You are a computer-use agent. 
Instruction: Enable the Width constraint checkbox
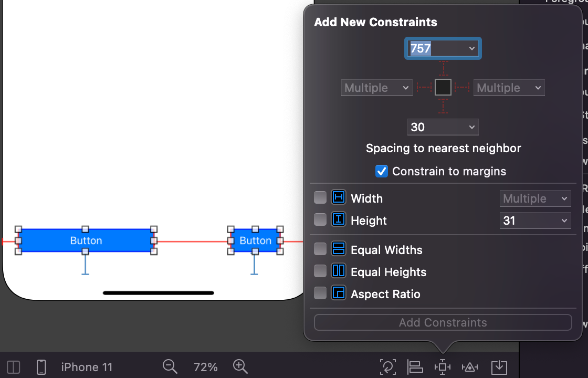(x=320, y=198)
